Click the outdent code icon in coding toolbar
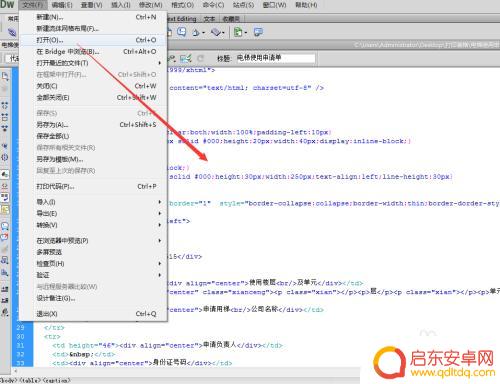The width and height of the screenshot is (500, 384). (x=5, y=300)
